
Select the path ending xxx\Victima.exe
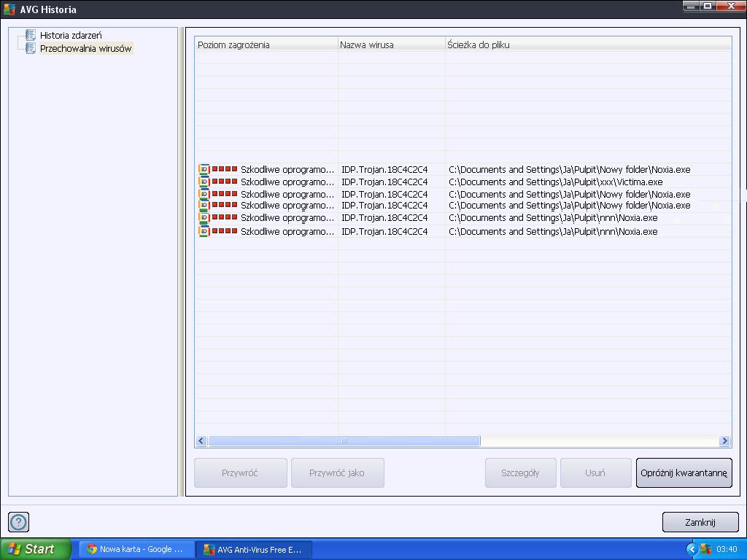tap(555, 182)
